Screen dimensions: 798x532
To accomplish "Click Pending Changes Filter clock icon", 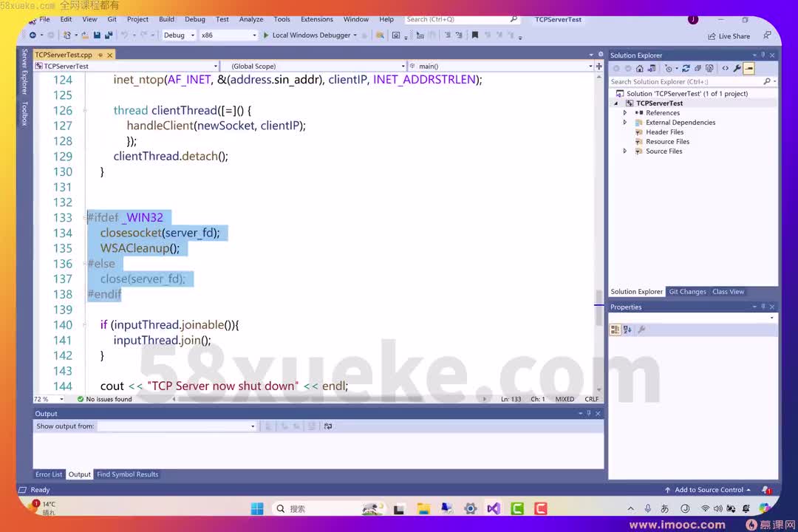I will 669,68.
